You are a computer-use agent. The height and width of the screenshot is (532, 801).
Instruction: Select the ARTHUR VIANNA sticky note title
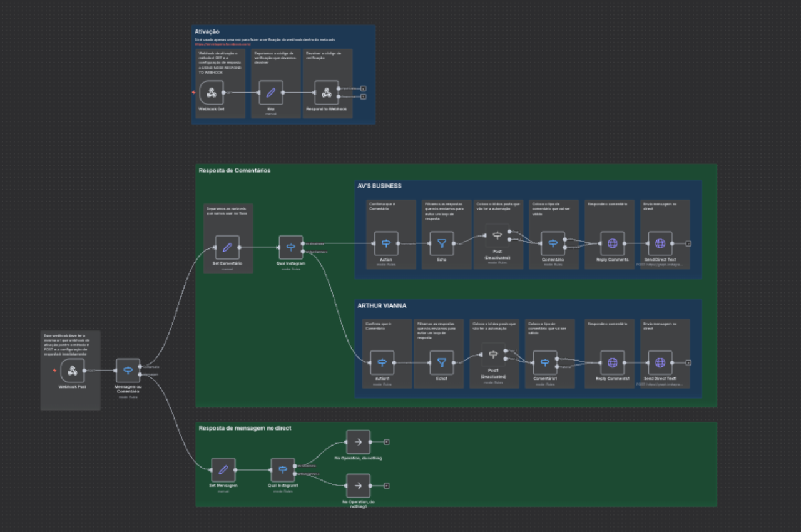point(382,305)
